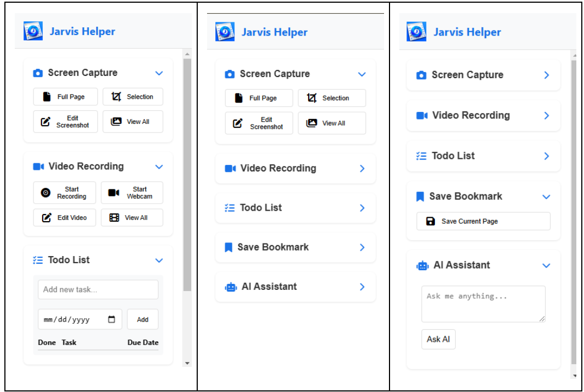Viewport: 584px width, 392px height.
Task: Expand the Video Recording section
Action: pyautogui.click(x=362, y=168)
